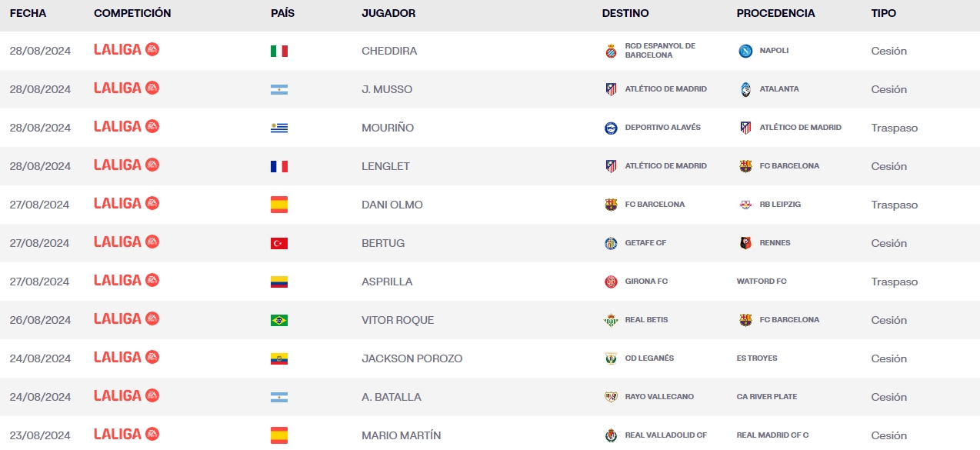
Task: Click the Turkish flag beside Bertug
Action: pyautogui.click(x=279, y=243)
